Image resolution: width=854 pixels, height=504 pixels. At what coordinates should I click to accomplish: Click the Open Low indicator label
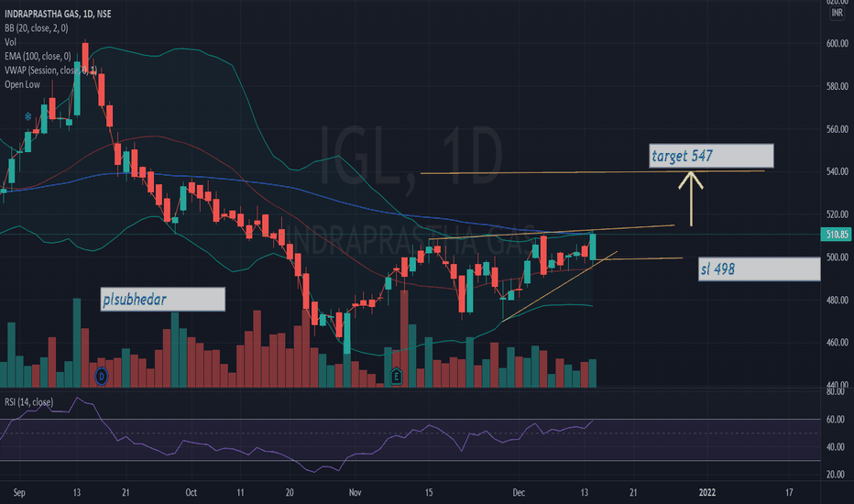pos(22,84)
